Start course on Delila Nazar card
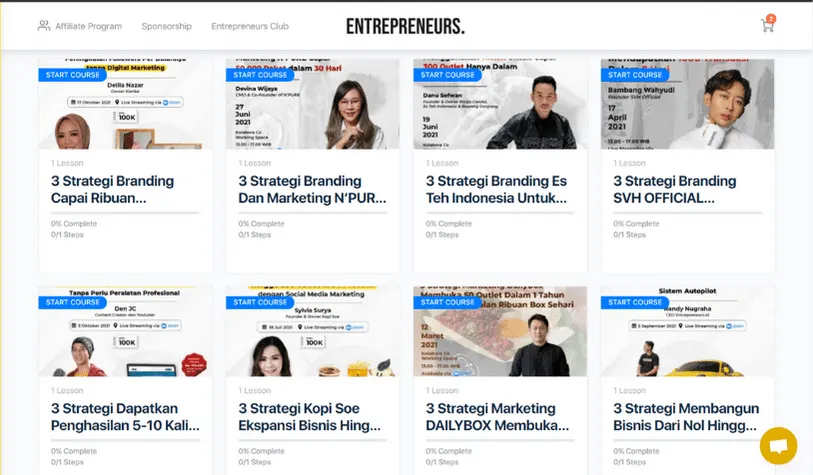The image size is (813, 475). [73, 75]
